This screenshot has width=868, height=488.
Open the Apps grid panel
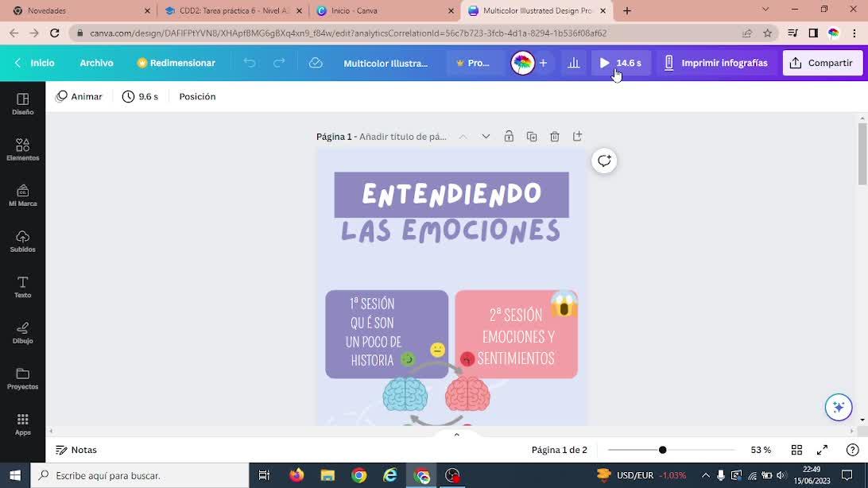pyautogui.click(x=23, y=424)
